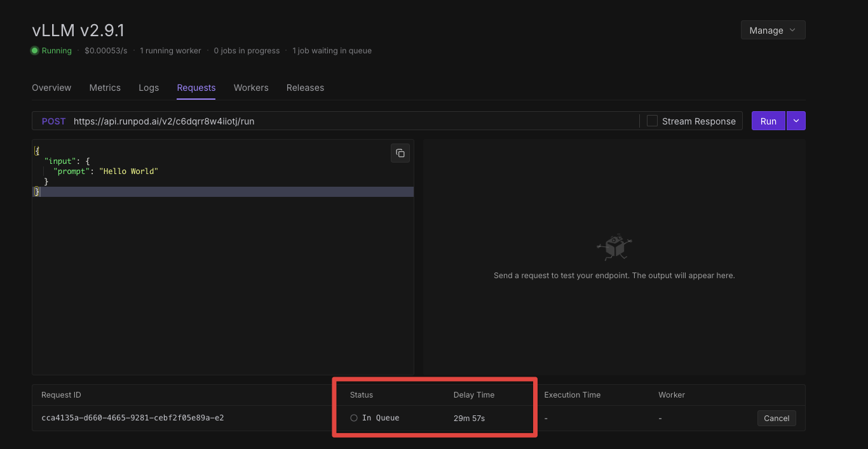Click inside the JSON request editor
The width and height of the screenshot is (868, 449).
(x=223, y=257)
